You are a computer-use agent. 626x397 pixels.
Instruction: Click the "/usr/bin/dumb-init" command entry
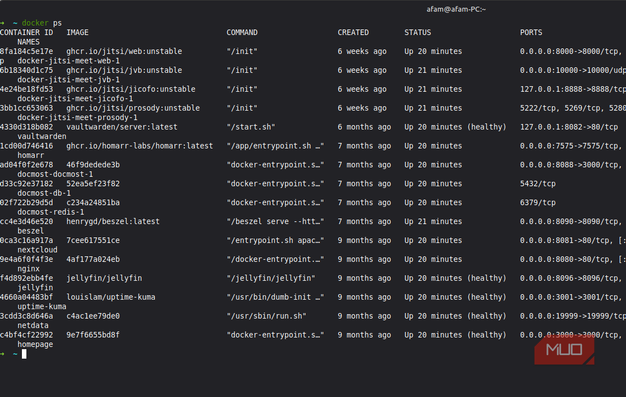pos(275,297)
